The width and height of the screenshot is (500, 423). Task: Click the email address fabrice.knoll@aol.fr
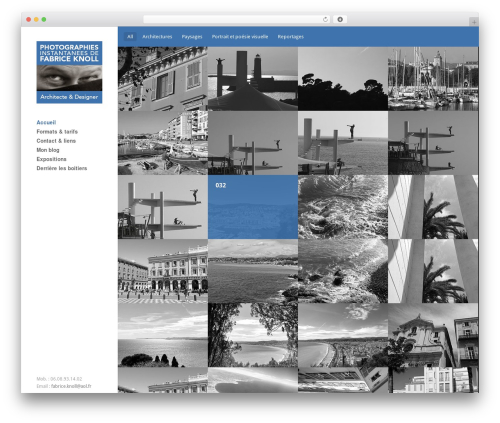(71, 386)
